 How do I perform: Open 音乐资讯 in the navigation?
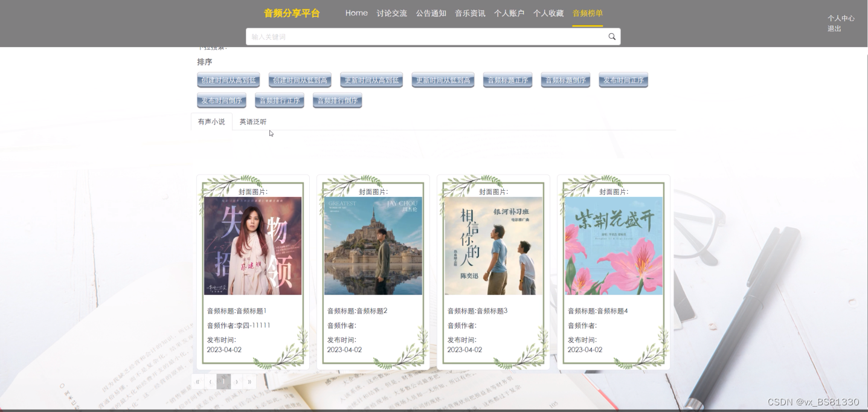470,13
